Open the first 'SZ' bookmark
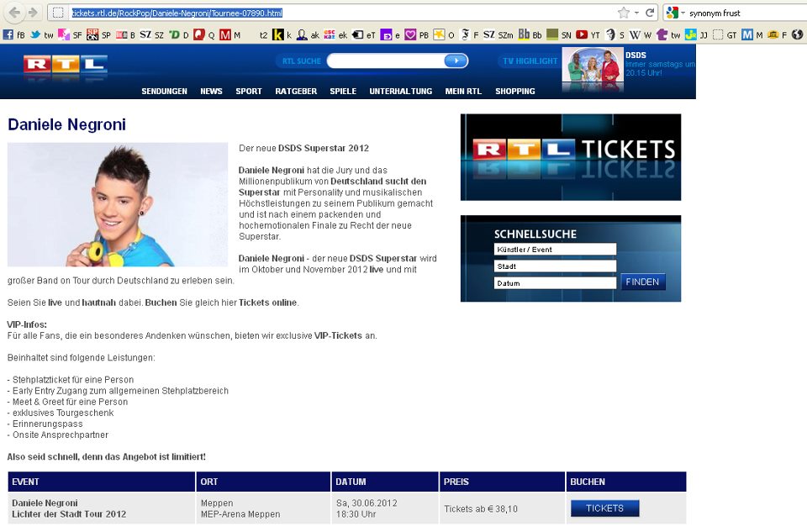Image resolution: width=807 pixels, height=532 pixels. (152, 35)
